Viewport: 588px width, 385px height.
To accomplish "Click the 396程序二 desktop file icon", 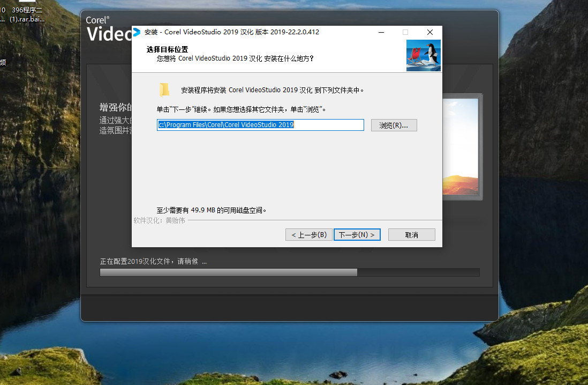I will pos(27,14).
